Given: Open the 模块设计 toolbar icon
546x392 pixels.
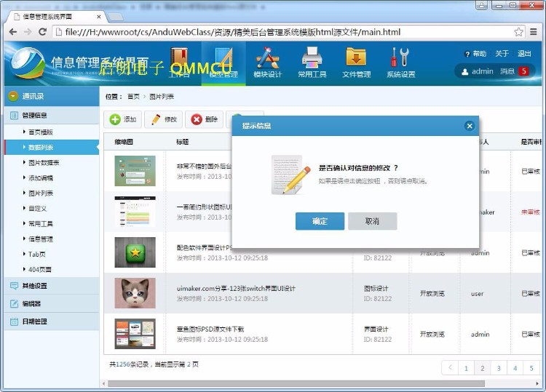Looking at the screenshot, I should click(267, 63).
